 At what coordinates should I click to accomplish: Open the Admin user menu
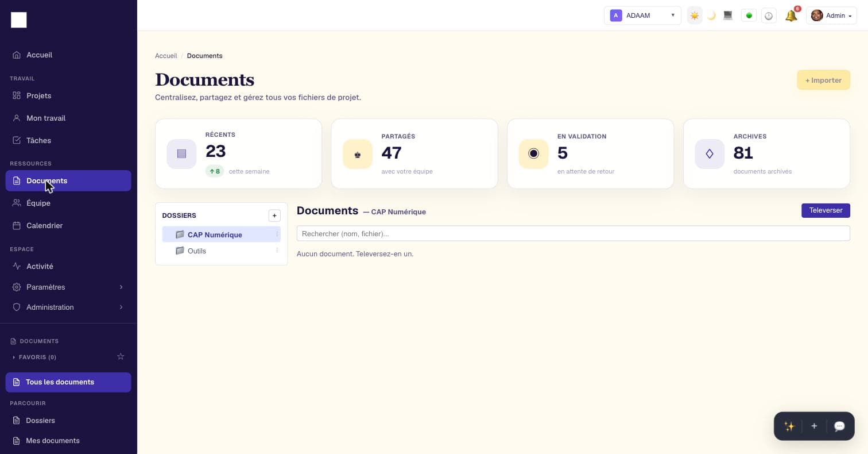coord(831,16)
